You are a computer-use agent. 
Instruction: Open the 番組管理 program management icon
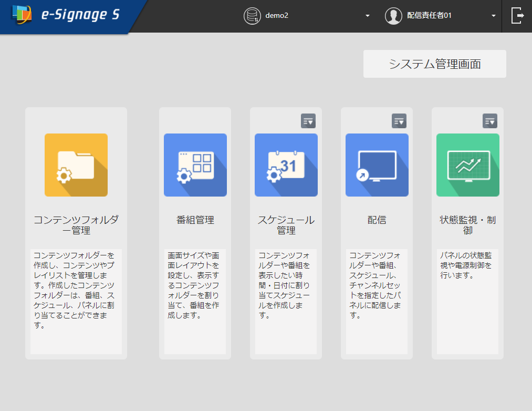(195, 165)
